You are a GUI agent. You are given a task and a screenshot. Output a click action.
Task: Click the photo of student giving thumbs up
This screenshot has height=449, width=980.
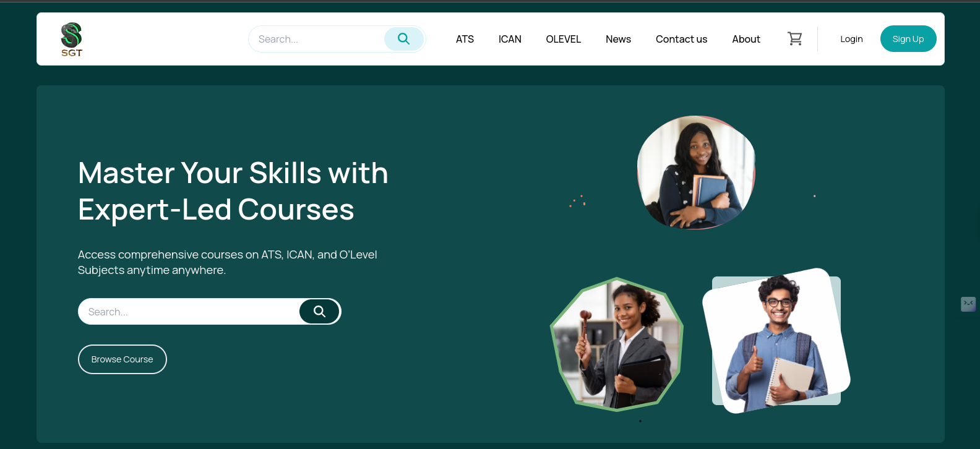click(776, 341)
